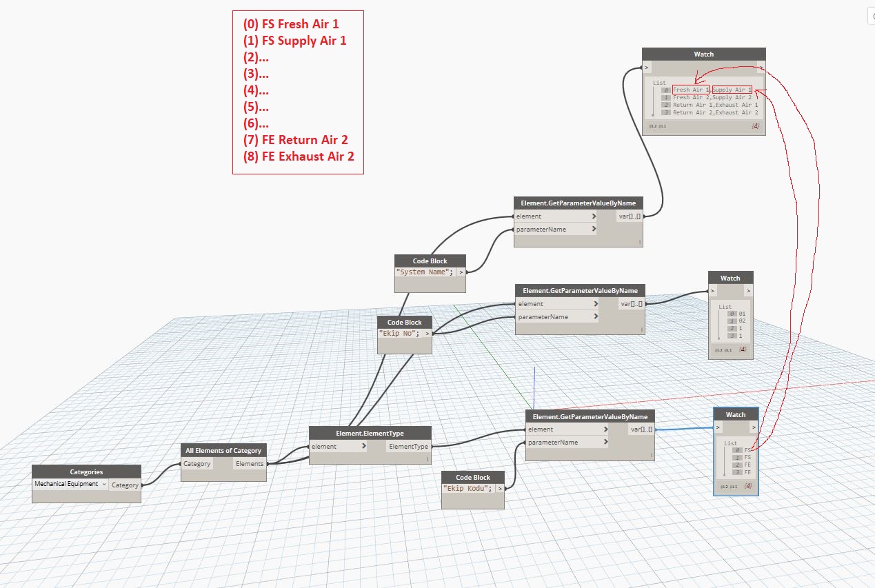Click the "Ekip No" code block text
Viewport: 875px width, 588px height.
[x=400, y=333]
